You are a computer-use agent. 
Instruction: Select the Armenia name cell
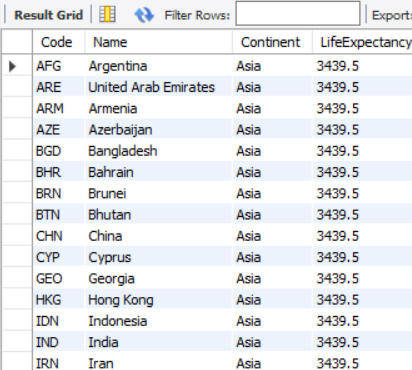(158, 108)
